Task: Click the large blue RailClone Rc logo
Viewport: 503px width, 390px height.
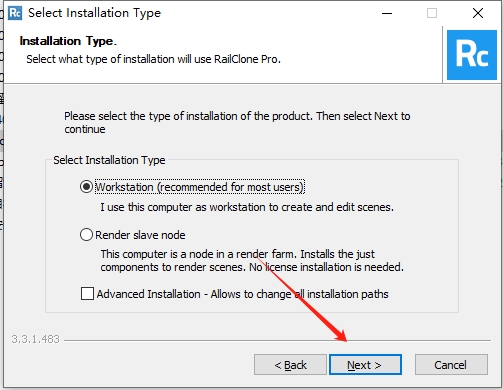Action: pyautogui.click(x=472, y=55)
